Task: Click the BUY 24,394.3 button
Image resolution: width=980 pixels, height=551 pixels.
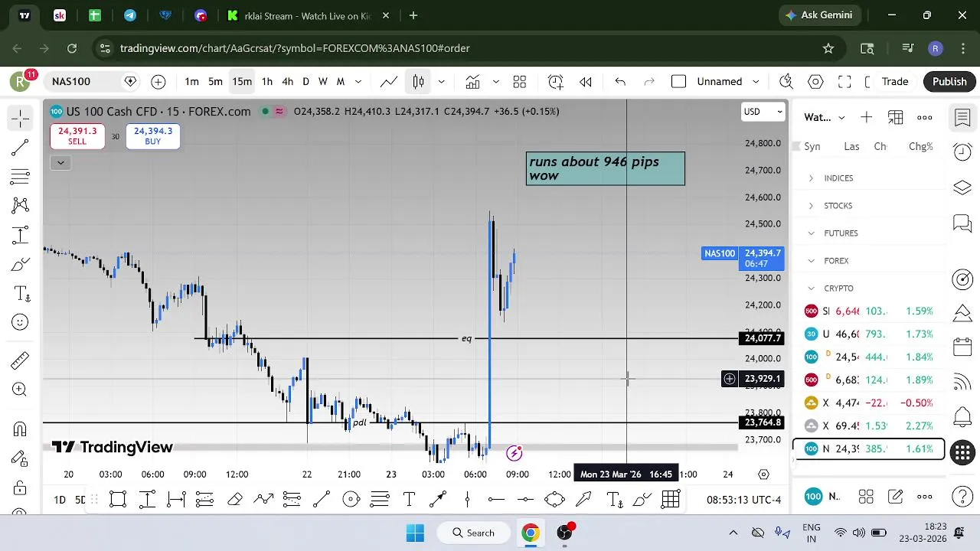Action: coord(153,136)
